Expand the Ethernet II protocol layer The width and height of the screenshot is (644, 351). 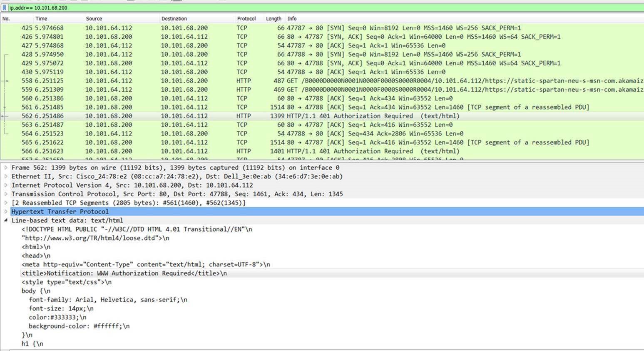pos(6,176)
